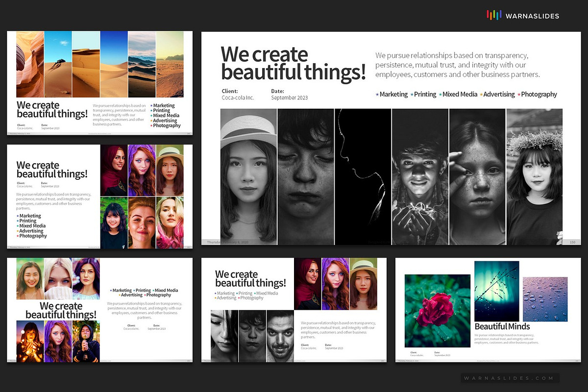This screenshot has width=588, height=392.
Task: Select the girl holding fairy lights photo
Action: pyautogui.click(x=30, y=341)
